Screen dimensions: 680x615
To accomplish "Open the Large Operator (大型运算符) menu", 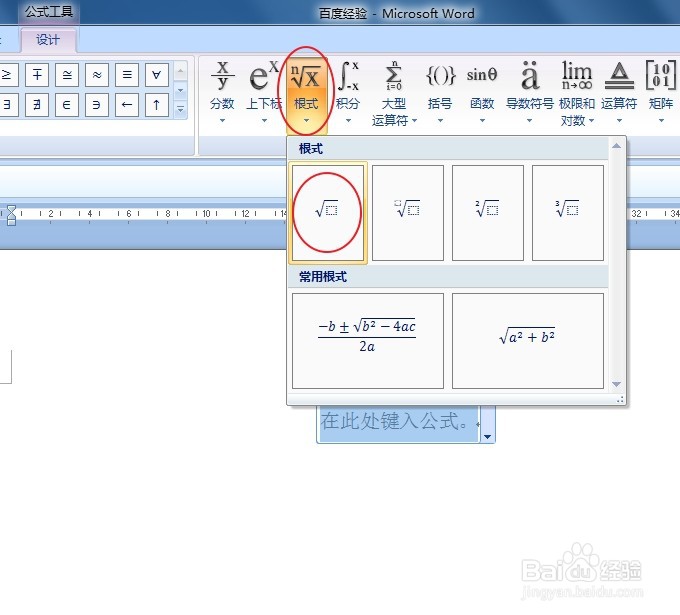I will tap(394, 93).
